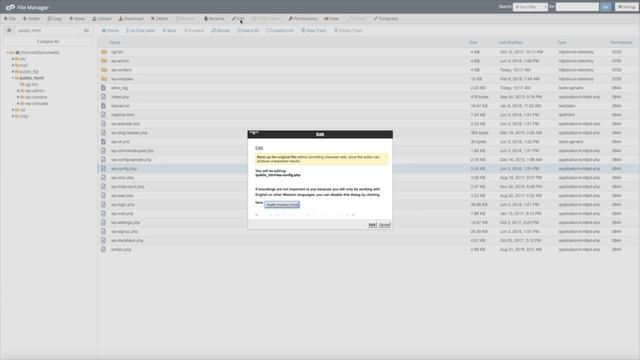Viewport: 640px width, 360px height.
Task: Expand wp-includes in the folder tree
Action: pos(18,103)
